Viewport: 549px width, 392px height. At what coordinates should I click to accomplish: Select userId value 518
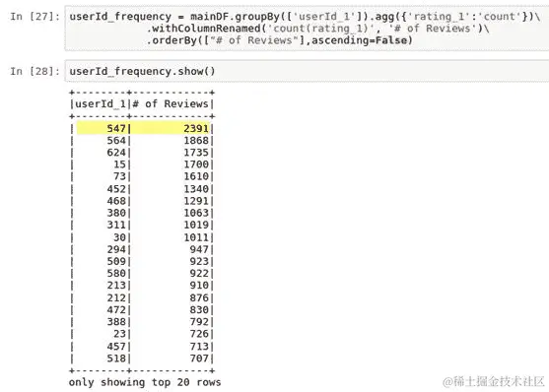[116, 359]
